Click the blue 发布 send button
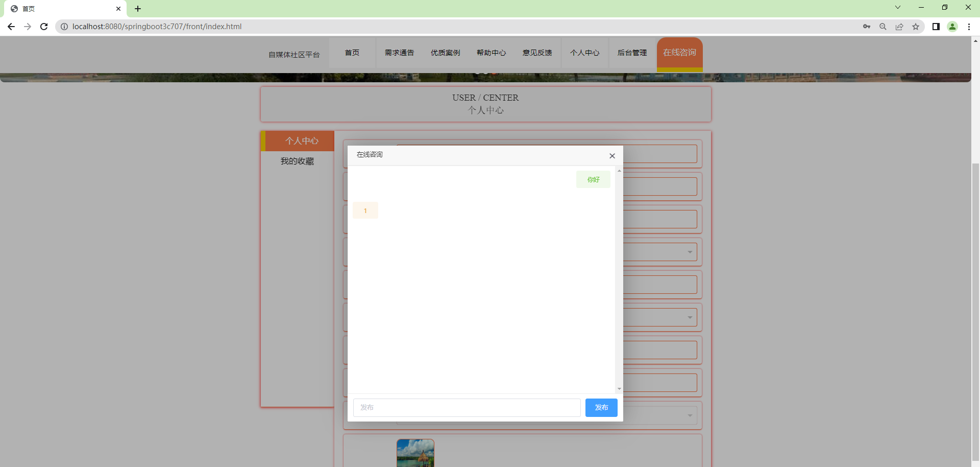 (x=601, y=408)
